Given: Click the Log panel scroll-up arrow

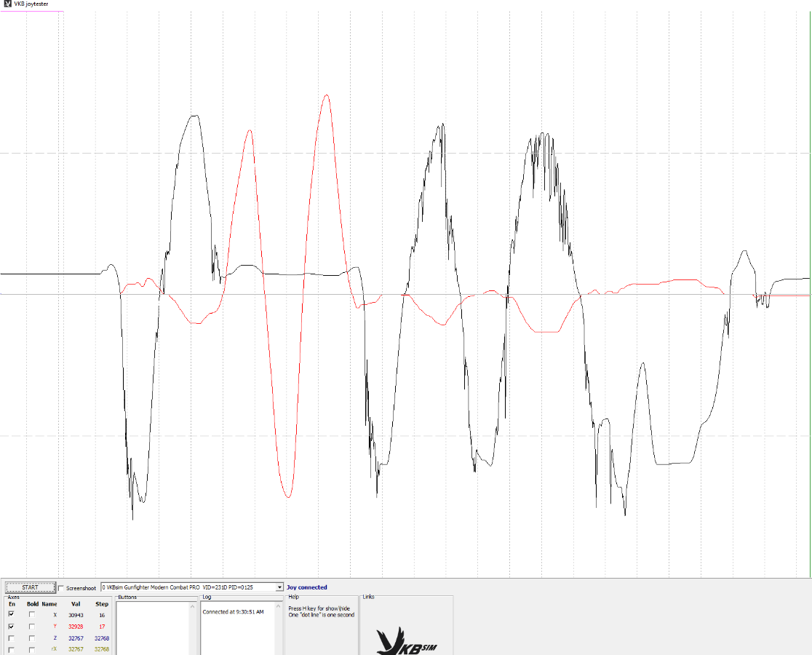Looking at the screenshot, I should point(279,606).
